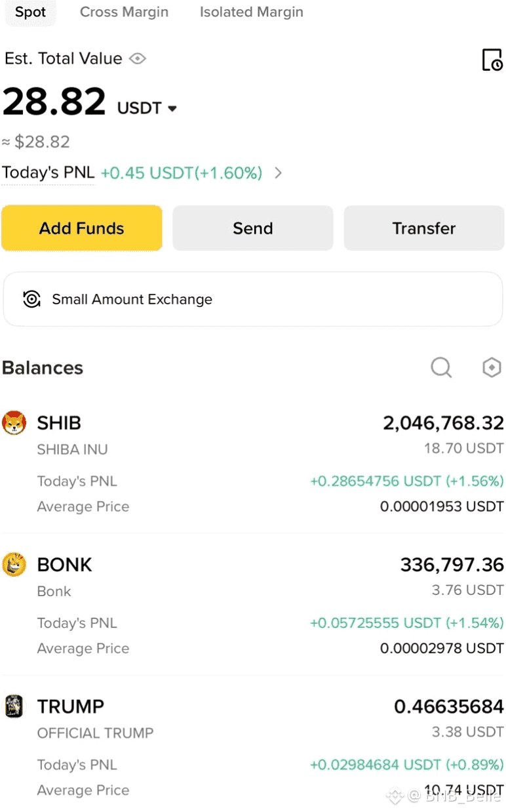Select the Spot tab
Screen dimensions: 506x812
pos(31,12)
